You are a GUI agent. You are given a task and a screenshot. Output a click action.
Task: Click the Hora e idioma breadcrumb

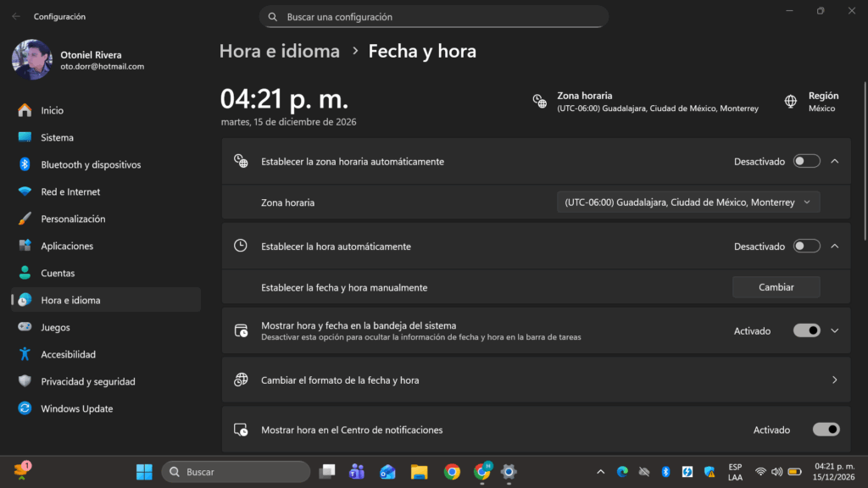[280, 51]
